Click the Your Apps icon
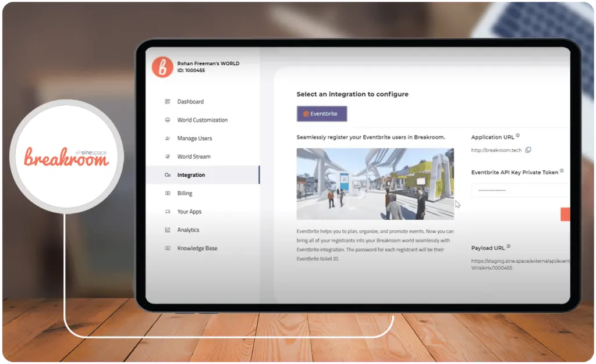Viewport: 596px width, 364px height. point(168,212)
